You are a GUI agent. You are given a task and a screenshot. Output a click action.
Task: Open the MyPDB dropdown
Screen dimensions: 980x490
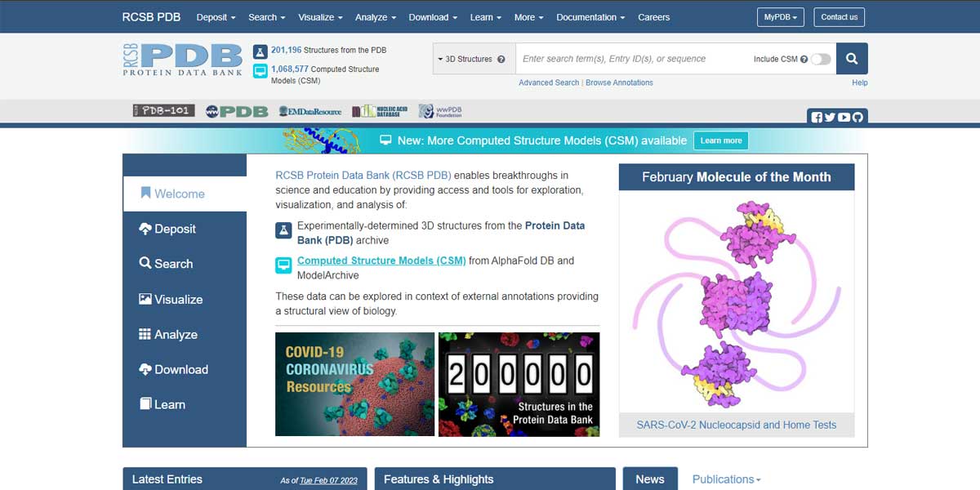tap(781, 17)
